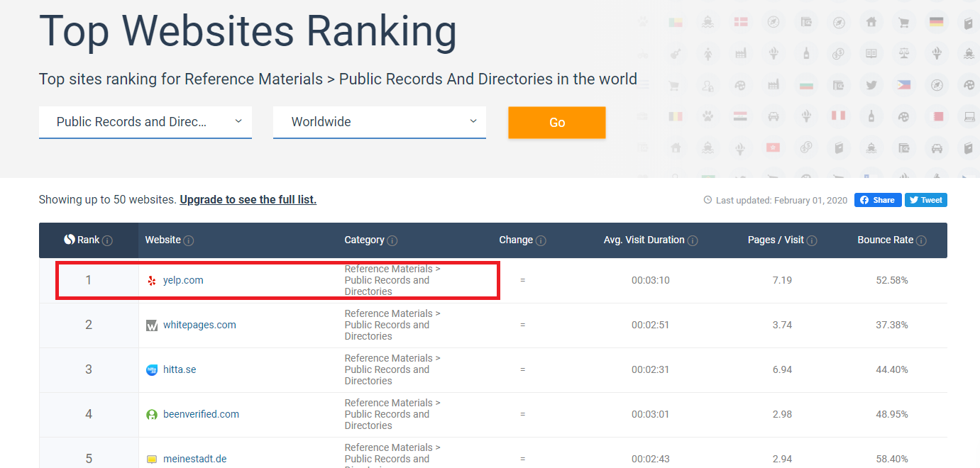Follow the beenverified.com link

coord(200,414)
